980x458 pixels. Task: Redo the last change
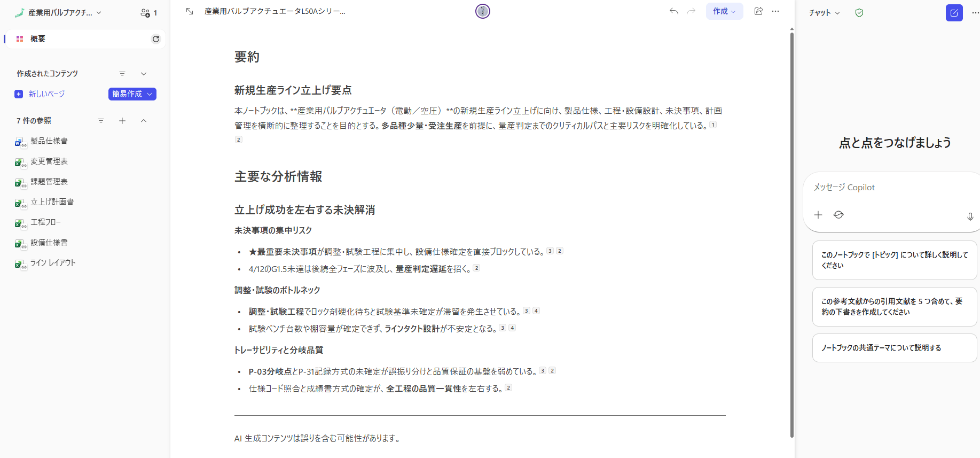point(691,11)
